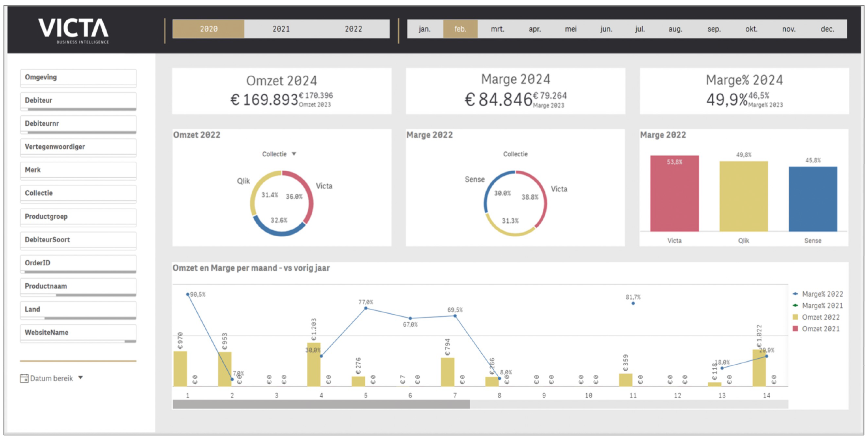Click the 77,0% data point on the line
The image size is (868, 439).
(366, 308)
